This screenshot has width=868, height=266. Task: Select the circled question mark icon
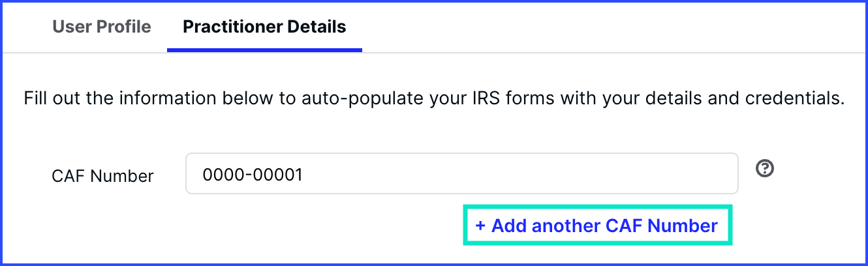(x=765, y=169)
